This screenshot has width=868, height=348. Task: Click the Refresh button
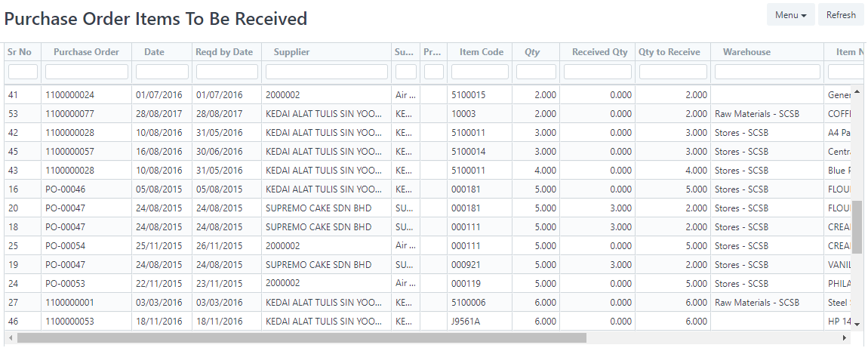841,15
